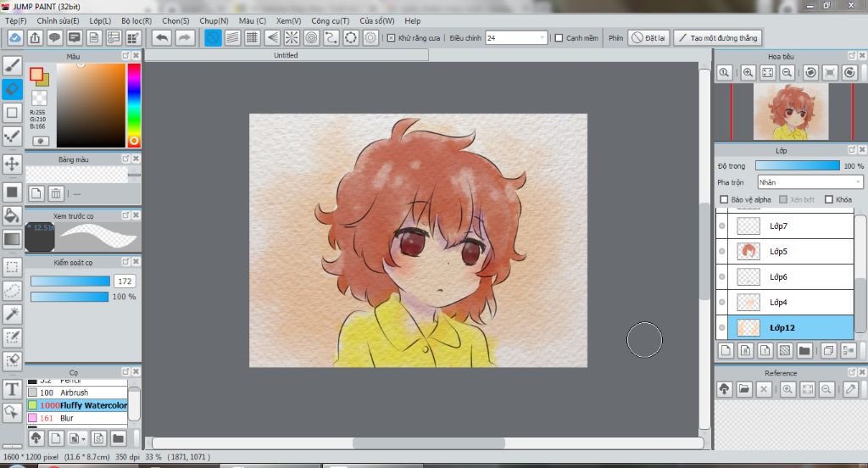Image resolution: width=868 pixels, height=468 pixels.
Task: Click the cloud save icon
Action: point(15,37)
